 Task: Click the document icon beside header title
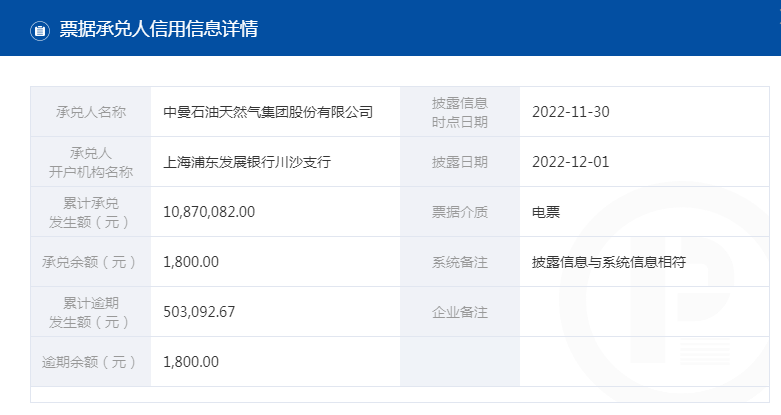click(40, 31)
